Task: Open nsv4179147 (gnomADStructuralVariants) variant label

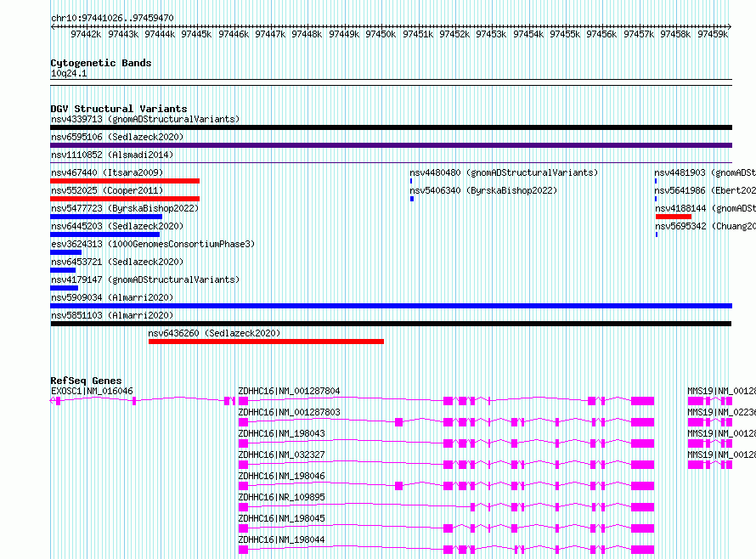Action: tap(145, 279)
